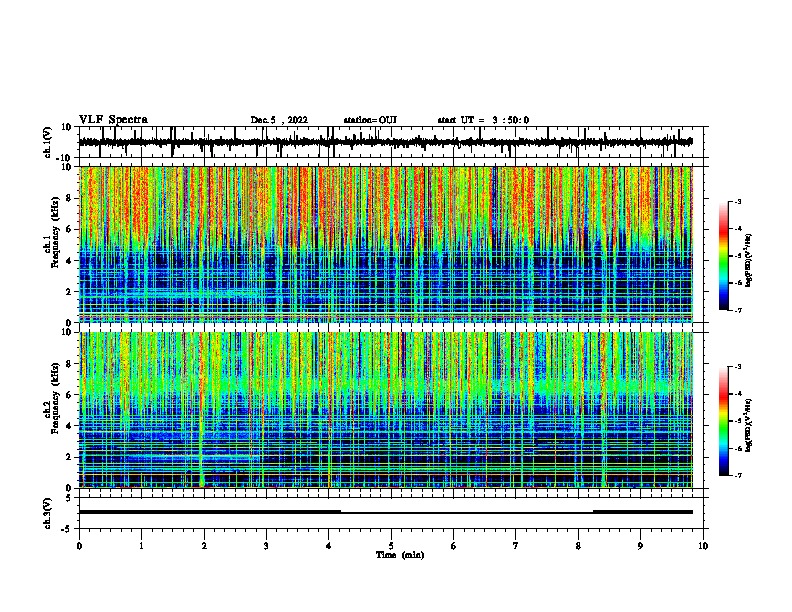Image resolution: width=792 pixels, height=612 pixels.
Task: Click the time axis tick label "7"
Action: [516, 546]
